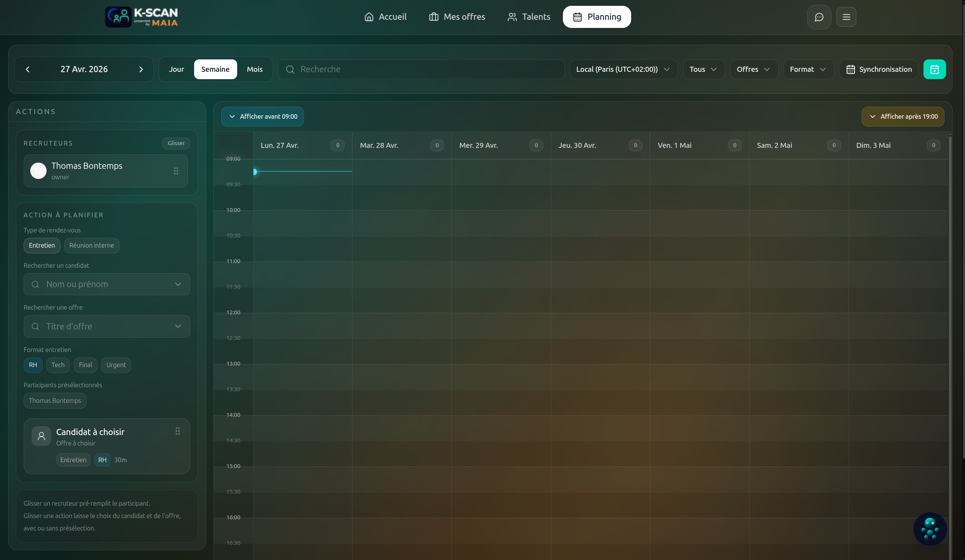Switch to the Mois view tab
Image resolution: width=965 pixels, height=560 pixels.
point(255,69)
